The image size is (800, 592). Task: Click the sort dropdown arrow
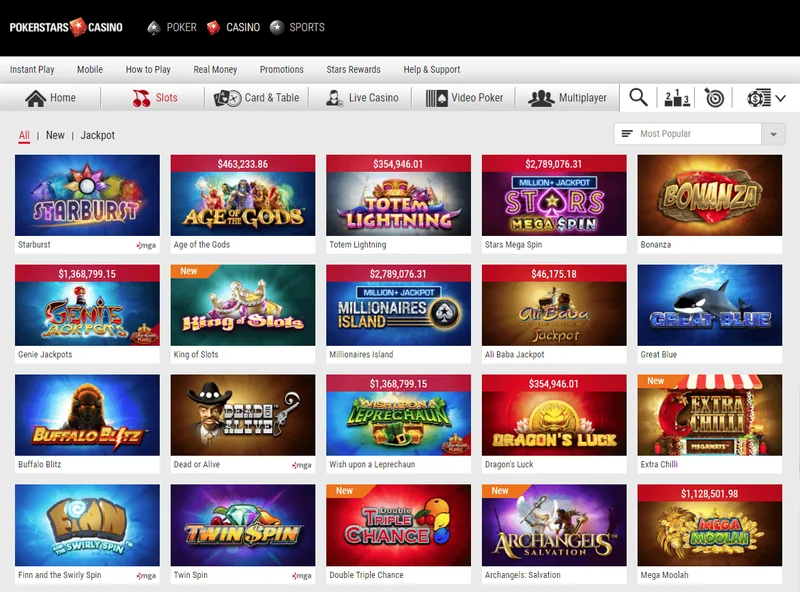point(773,134)
